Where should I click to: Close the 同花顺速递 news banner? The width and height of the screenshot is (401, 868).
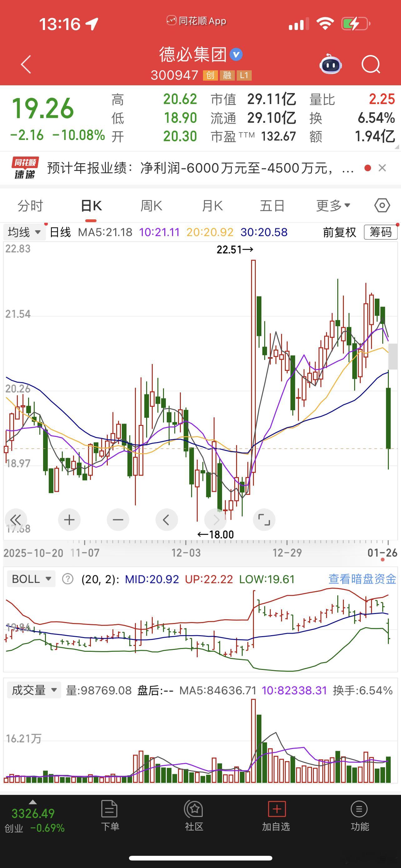pyautogui.click(x=382, y=168)
